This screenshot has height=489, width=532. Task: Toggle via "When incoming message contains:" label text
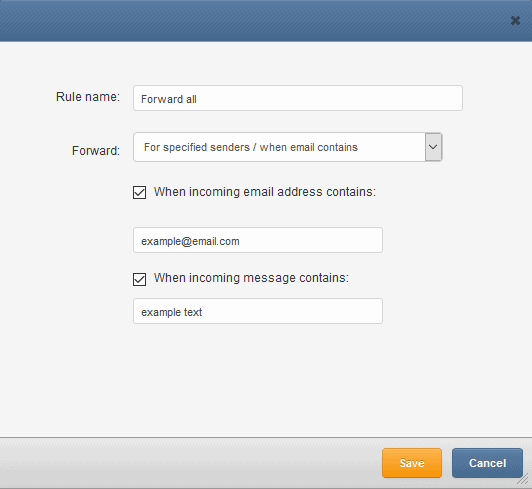click(x=251, y=278)
